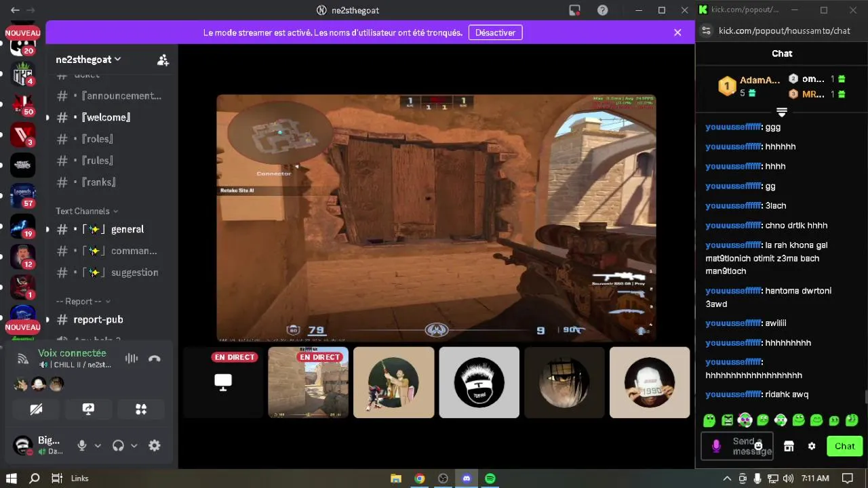868x488 pixels.
Task: Insert the first green blob emote
Action: 709,420
